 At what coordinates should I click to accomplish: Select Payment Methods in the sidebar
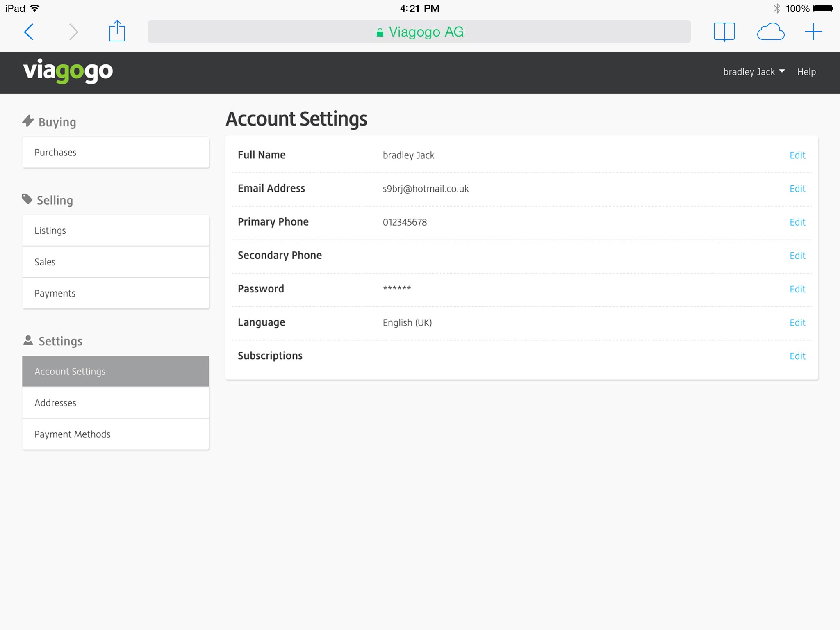tap(116, 434)
